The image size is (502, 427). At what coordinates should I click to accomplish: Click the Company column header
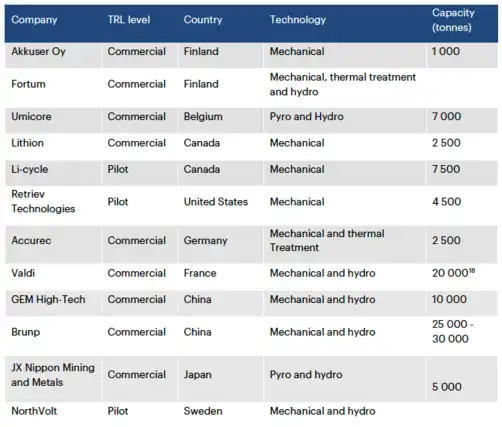tap(34, 20)
